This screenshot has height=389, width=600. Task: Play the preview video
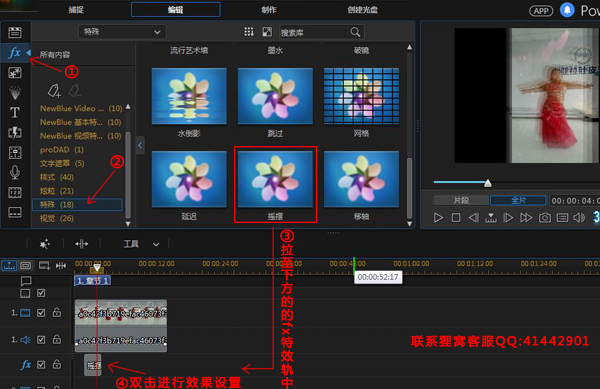[438, 218]
